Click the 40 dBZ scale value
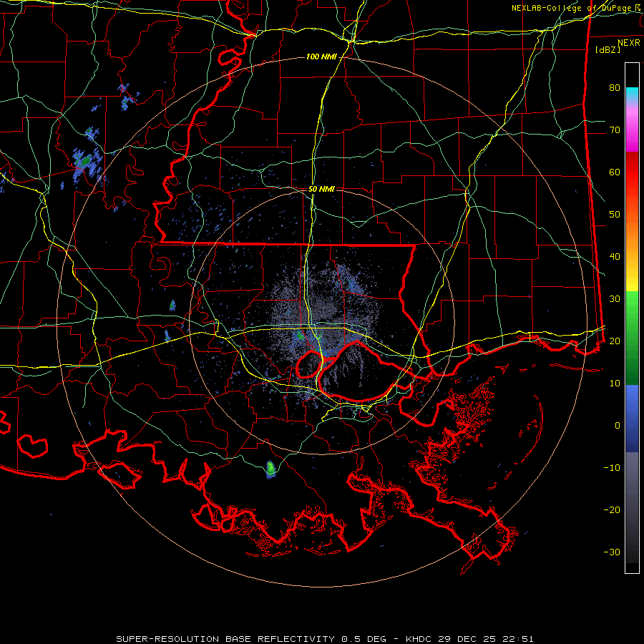644x644 pixels. [615, 257]
